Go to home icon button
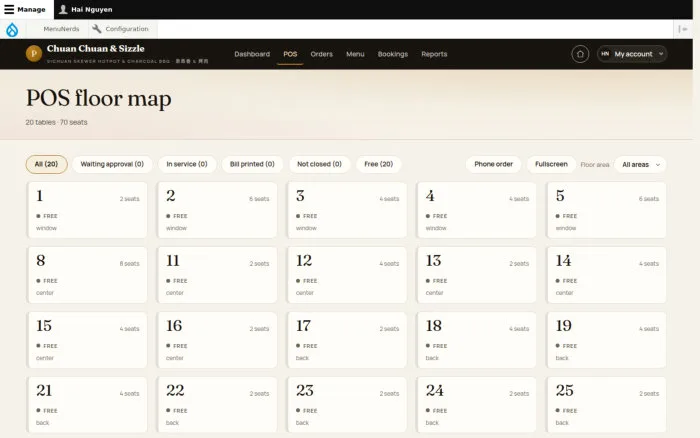 pos(580,54)
